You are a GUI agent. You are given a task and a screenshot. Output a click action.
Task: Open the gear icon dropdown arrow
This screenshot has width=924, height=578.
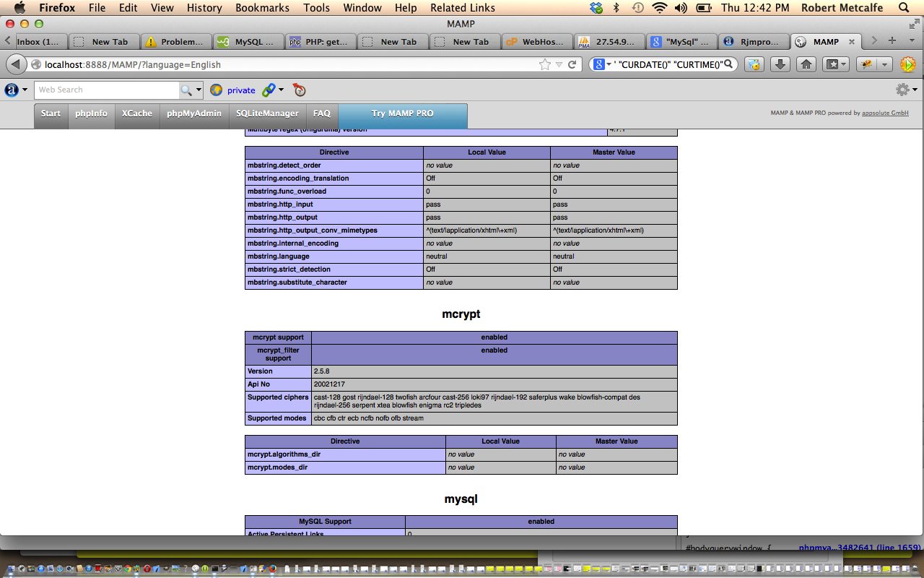click(x=915, y=90)
